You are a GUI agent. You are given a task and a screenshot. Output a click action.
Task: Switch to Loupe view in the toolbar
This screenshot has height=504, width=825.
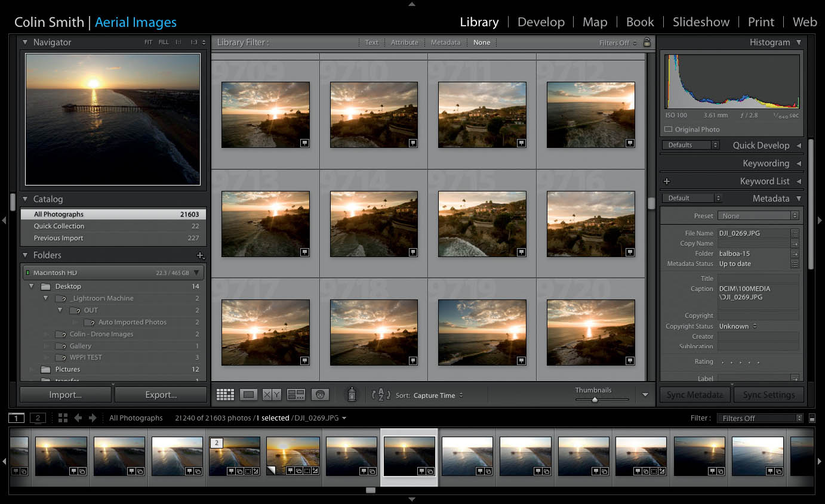(x=249, y=394)
